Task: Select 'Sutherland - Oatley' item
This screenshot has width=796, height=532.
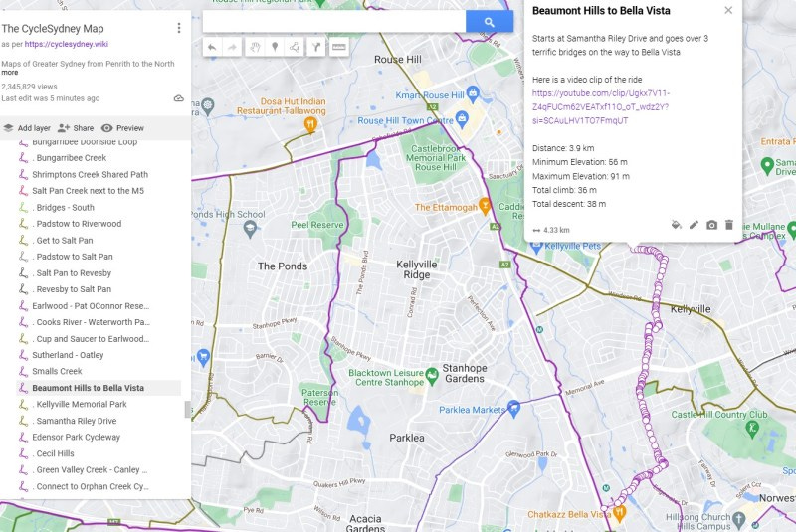Action: click(99, 355)
